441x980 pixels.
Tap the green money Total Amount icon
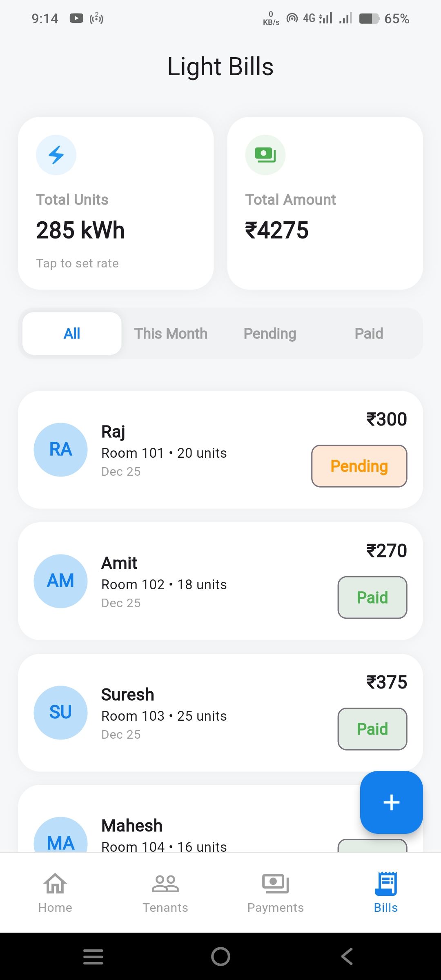point(265,155)
